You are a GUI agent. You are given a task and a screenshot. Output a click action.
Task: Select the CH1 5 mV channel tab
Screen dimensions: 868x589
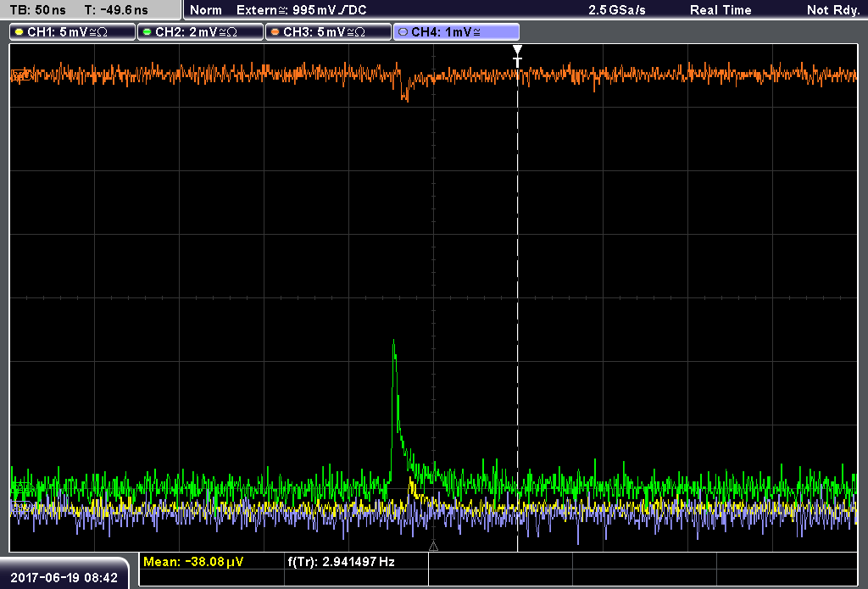click(x=73, y=32)
